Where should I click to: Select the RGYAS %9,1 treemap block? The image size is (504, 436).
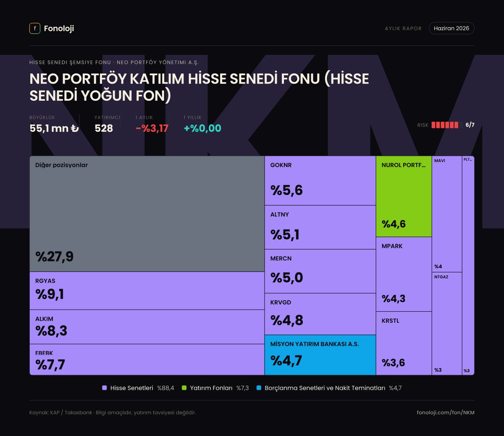coord(147,291)
